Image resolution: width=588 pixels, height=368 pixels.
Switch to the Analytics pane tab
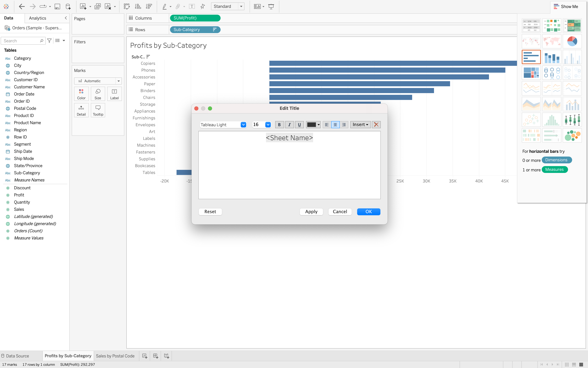(38, 18)
